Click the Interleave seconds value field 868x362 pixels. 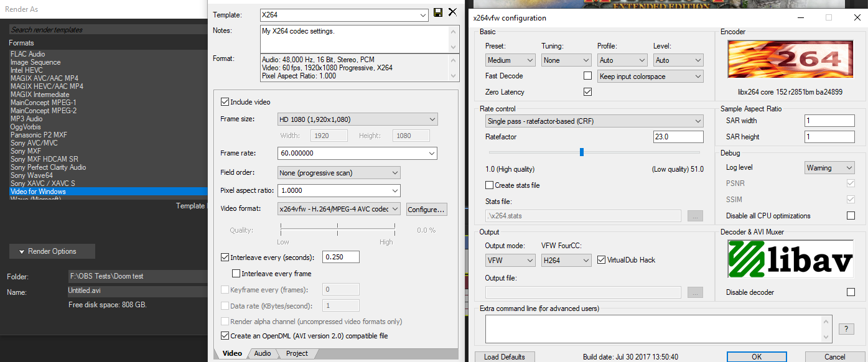pyautogui.click(x=341, y=257)
